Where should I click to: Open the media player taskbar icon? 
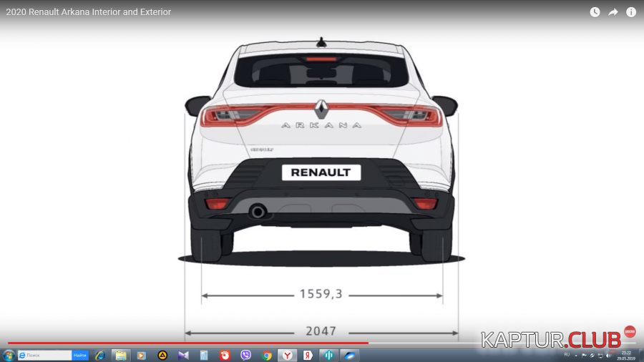click(x=141, y=356)
